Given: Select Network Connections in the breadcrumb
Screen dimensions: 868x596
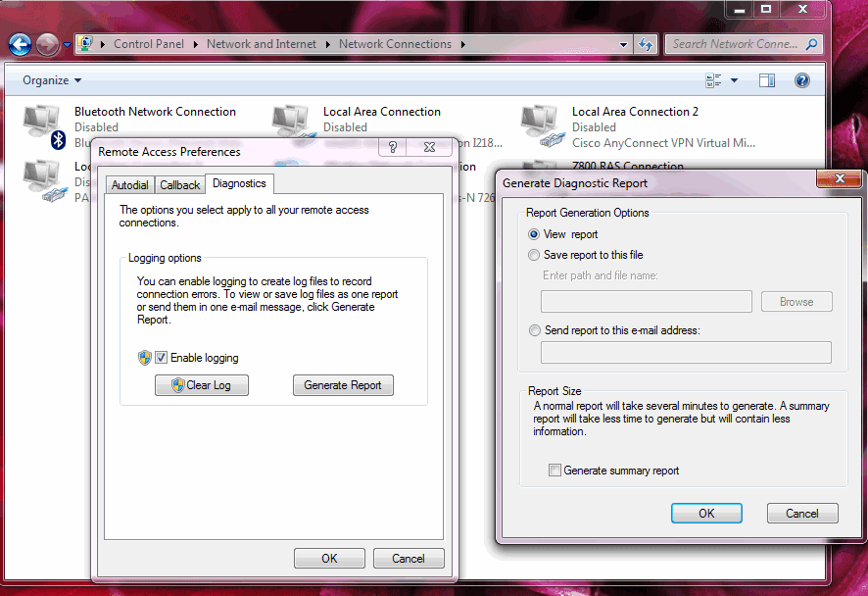Looking at the screenshot, I should pyautogui.click(x=395, y=44).
